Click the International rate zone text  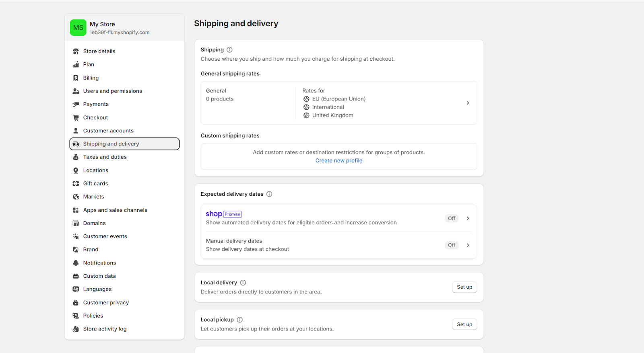tap(328, 107)
